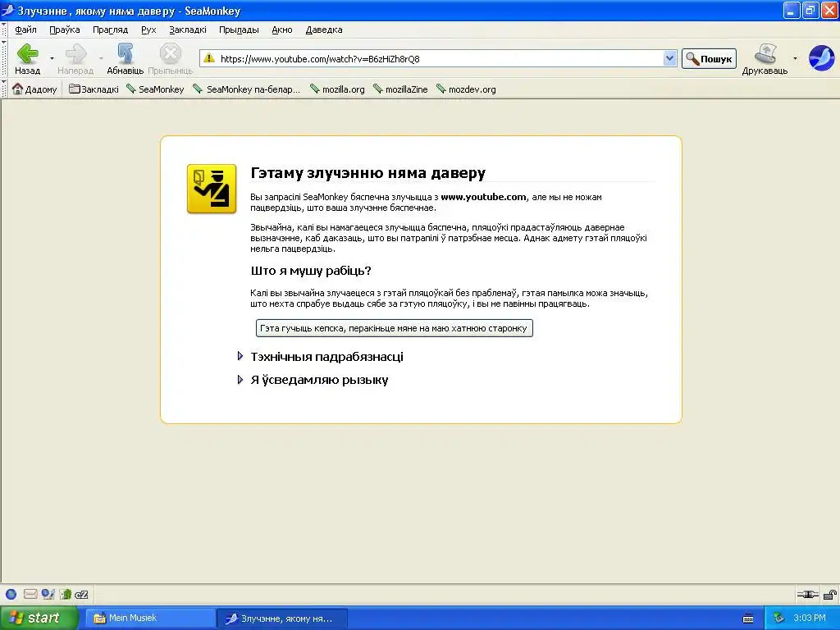Click the warning triangle in the address bar
Image resolution: width=840 pixels, height=630 pixels.
(x=209, y=58)
